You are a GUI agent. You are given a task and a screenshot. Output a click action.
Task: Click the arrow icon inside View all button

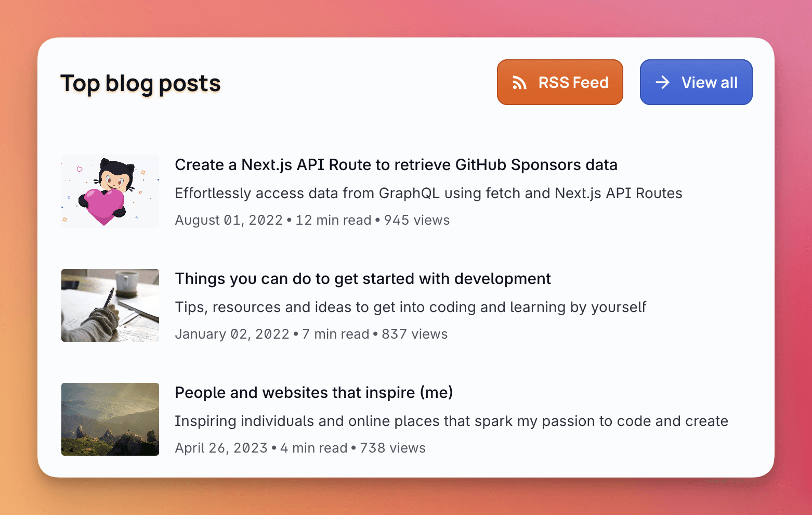[x=662, y=82]
